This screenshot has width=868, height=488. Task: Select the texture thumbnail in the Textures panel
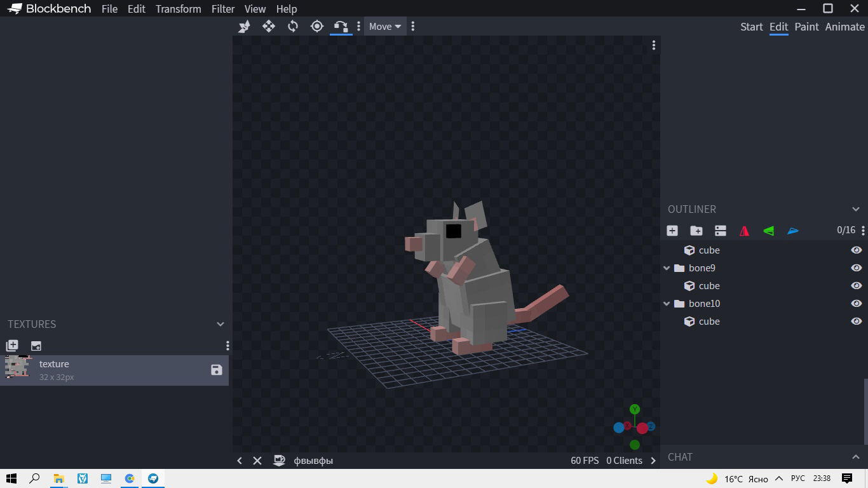tap(18, 367)
